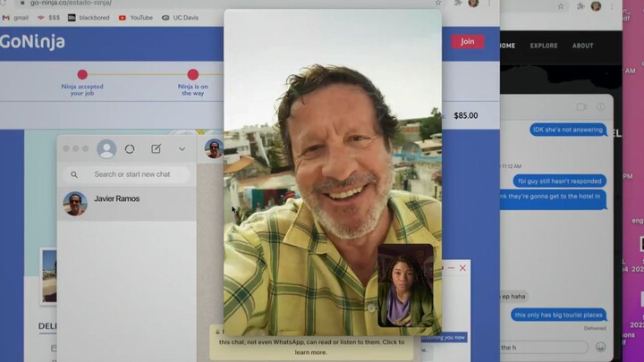The width and height of the screenshot is (644, 362).
Task: Click the 'ep haha' received message
Action: point(513,297)
